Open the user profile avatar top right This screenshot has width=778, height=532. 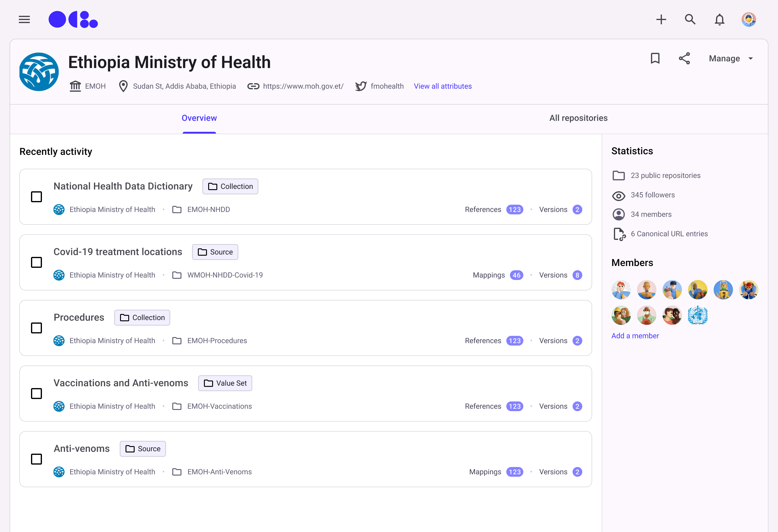tap(749, 19)
